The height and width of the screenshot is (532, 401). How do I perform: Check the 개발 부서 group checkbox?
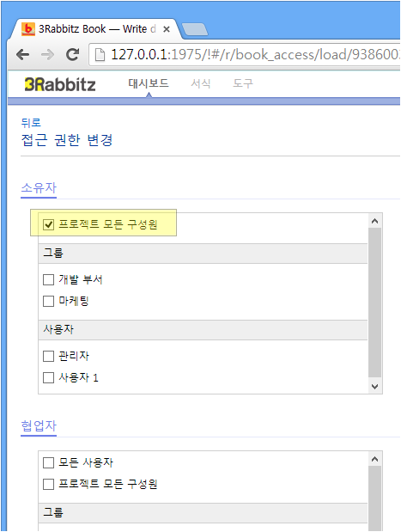[x=48, y=280]
